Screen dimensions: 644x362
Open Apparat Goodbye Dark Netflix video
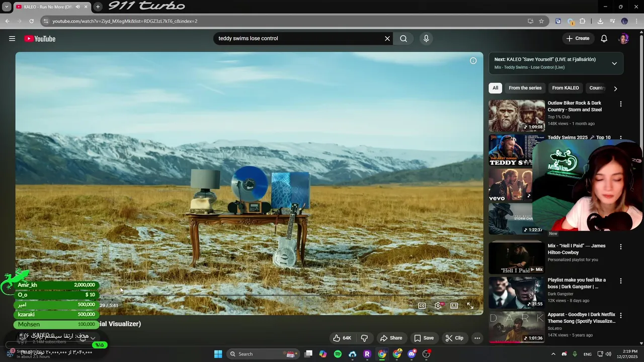tap(582, 318)
